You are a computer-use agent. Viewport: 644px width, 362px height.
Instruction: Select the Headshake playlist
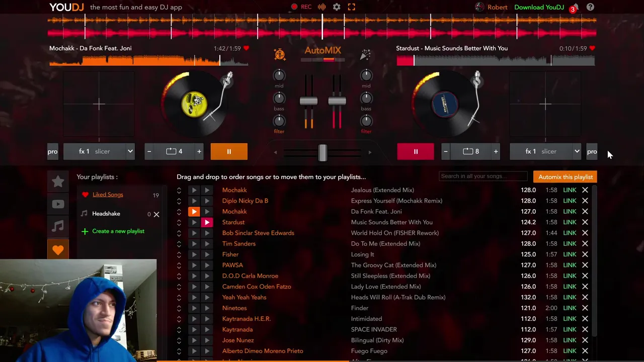point(106,214)
